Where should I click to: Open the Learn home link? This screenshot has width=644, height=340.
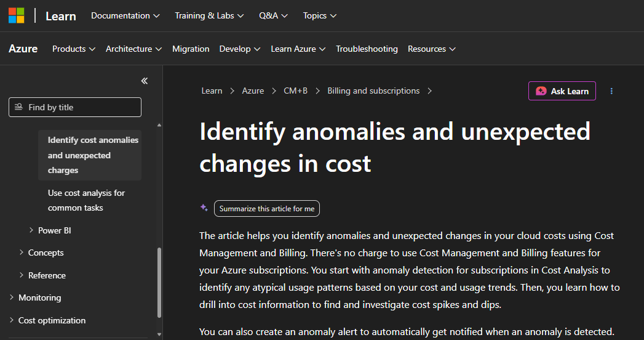(x=61, y=16)
